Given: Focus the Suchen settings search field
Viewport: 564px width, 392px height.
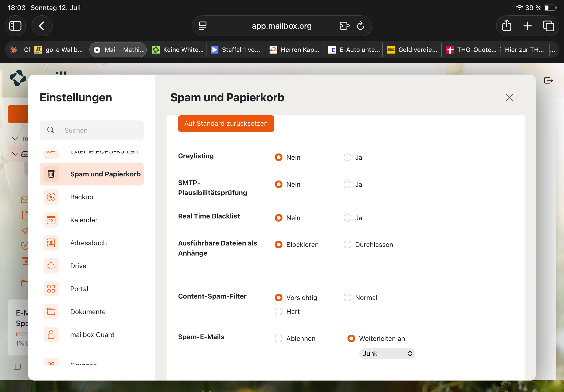Looking at the screenshot, I should pos(91,130).
